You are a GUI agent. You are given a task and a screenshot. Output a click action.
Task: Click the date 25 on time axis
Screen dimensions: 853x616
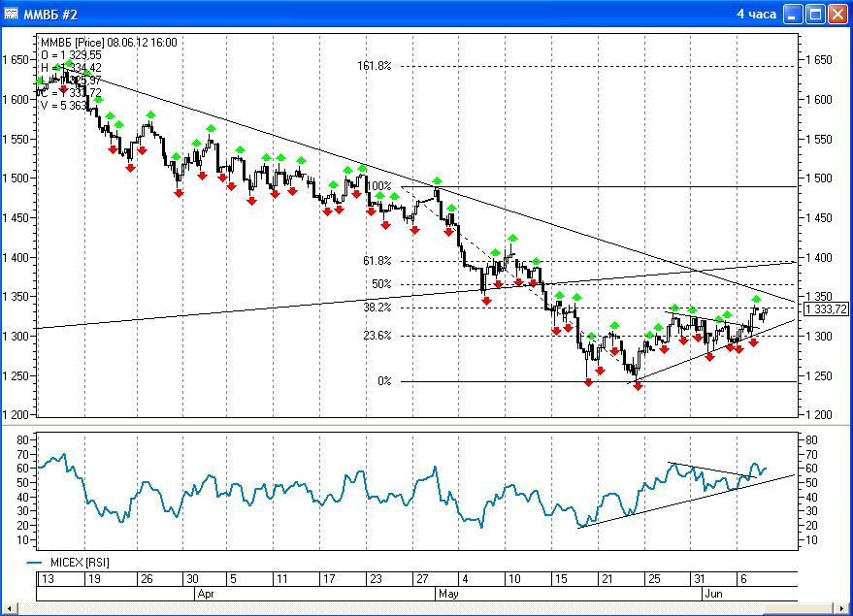point(654,579)
